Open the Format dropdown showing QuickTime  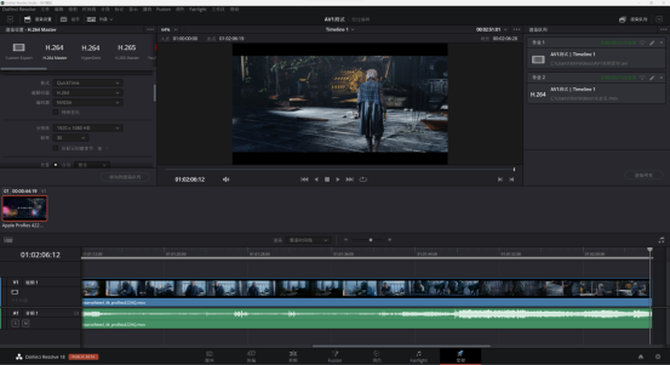[88, 83]
